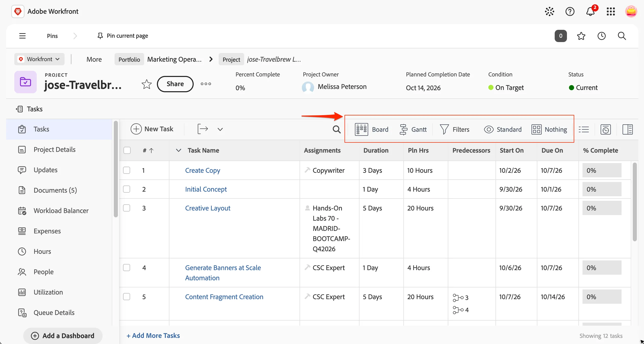
Task: Check the Generate Banners task row
Action: tap(127, 268)
